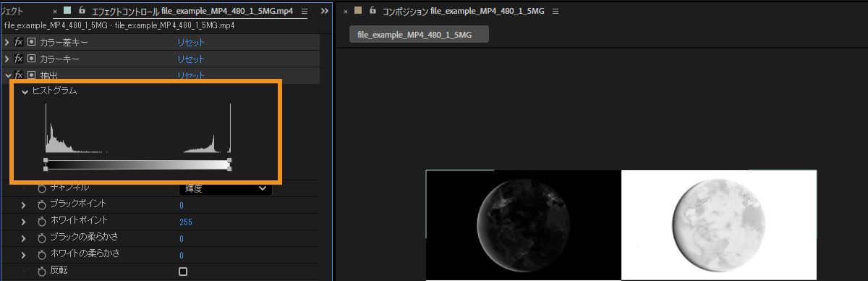Click the inverted white Earth image in viewer
Image resolution: width=868 pixels, height=281 pixels.
point(719,225)
